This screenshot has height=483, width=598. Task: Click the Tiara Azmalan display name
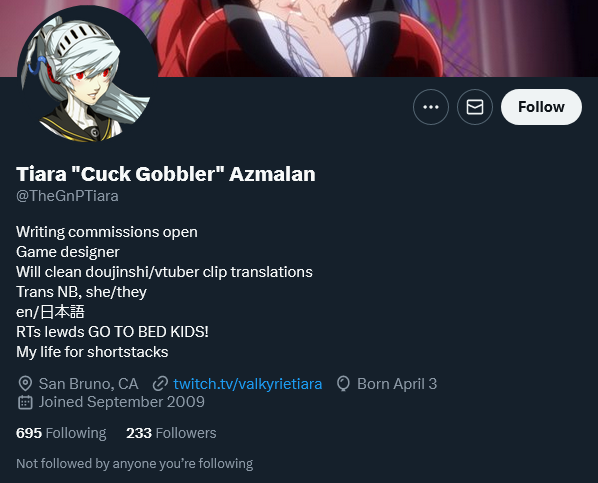pyautogui.click(x=166, y=174)
